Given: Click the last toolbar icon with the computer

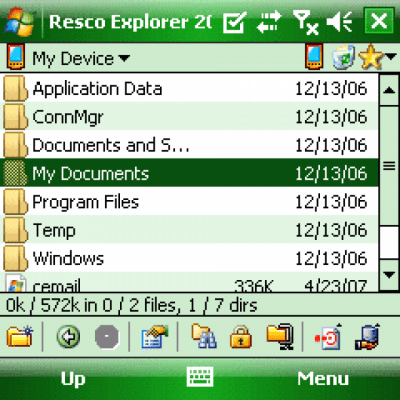Looking at the screenshot, I should pos(367,336).
